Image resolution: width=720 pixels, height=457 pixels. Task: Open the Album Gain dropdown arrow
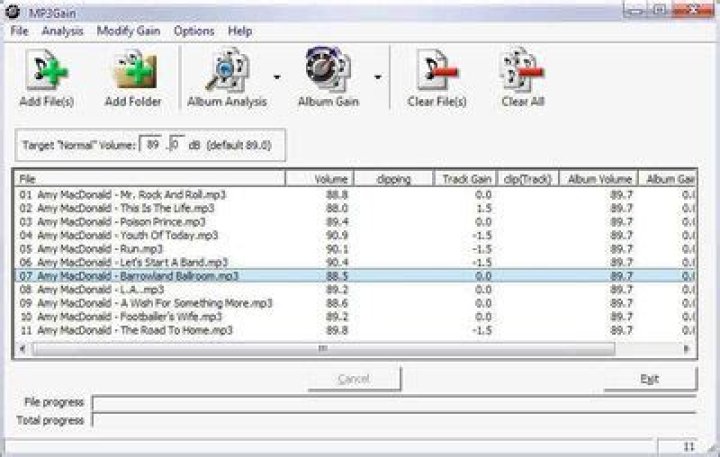pos(378,77)
